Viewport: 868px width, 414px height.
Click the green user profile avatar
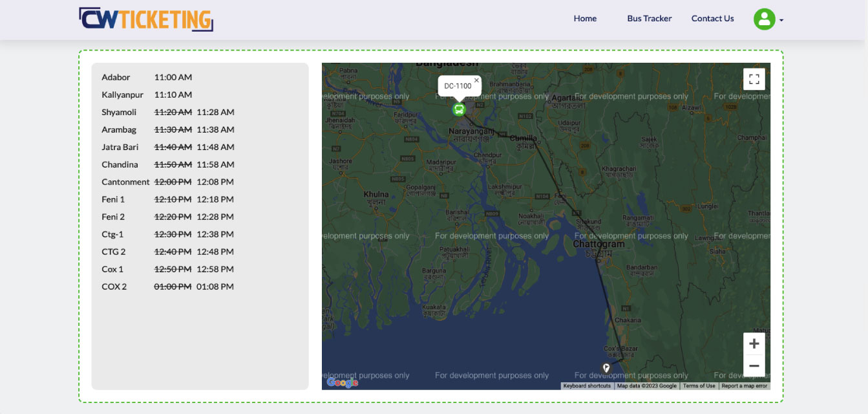(x=764, y=19)
